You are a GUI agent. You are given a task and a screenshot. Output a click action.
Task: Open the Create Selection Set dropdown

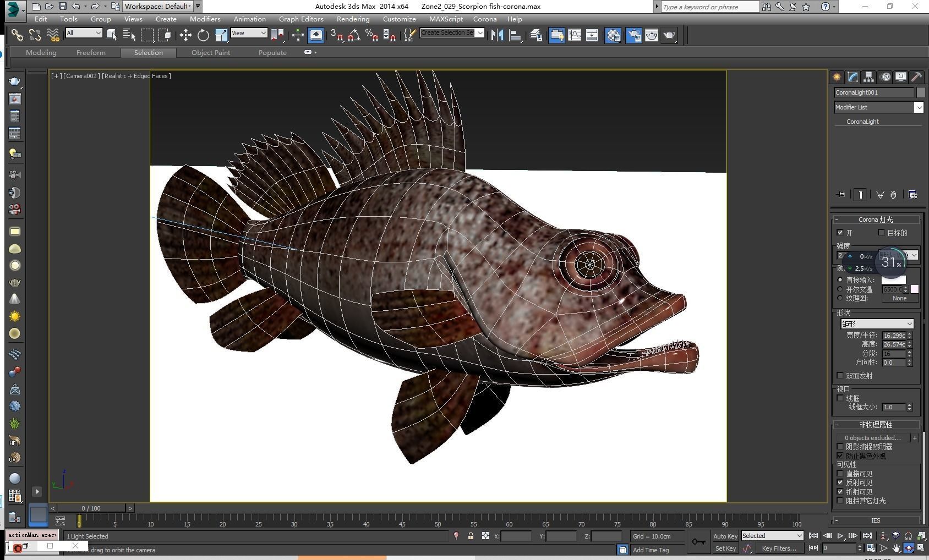[452, 33]
